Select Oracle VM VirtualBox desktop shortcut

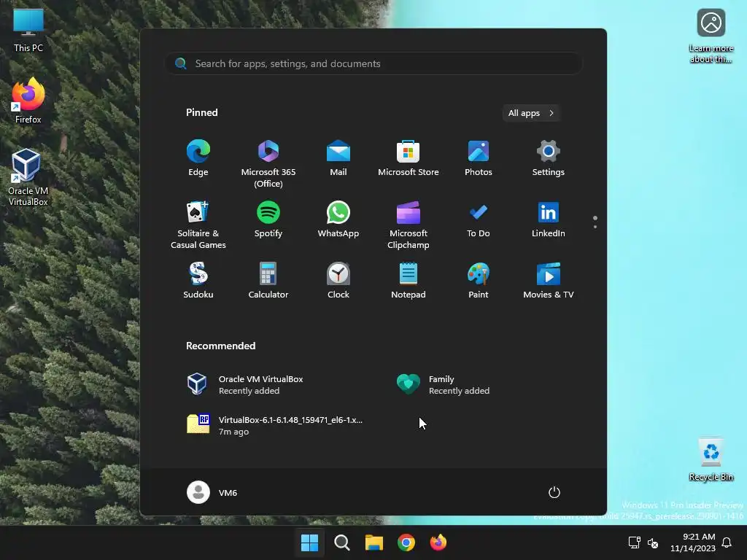coord(28,177)
